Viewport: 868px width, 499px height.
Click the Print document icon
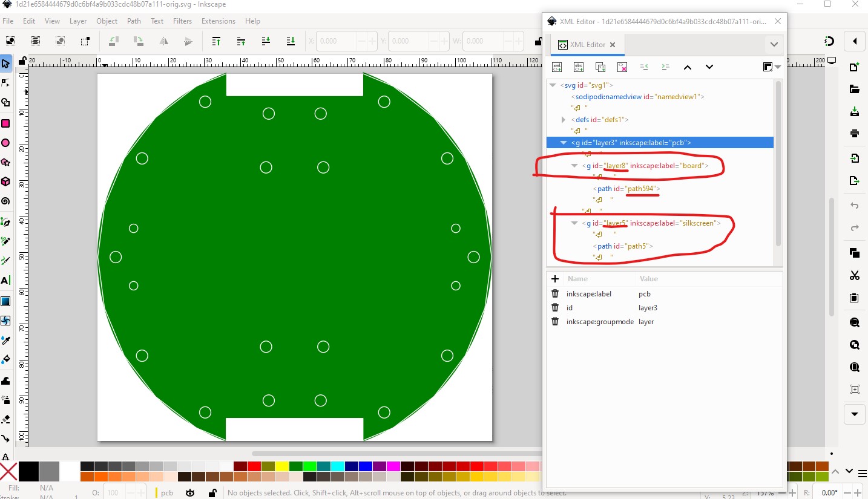[x=854, y=134]
